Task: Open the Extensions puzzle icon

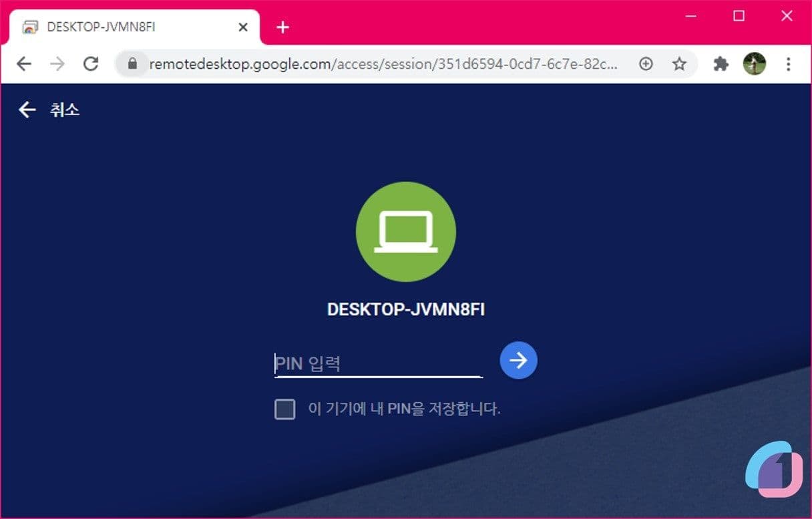Action: 721,63
